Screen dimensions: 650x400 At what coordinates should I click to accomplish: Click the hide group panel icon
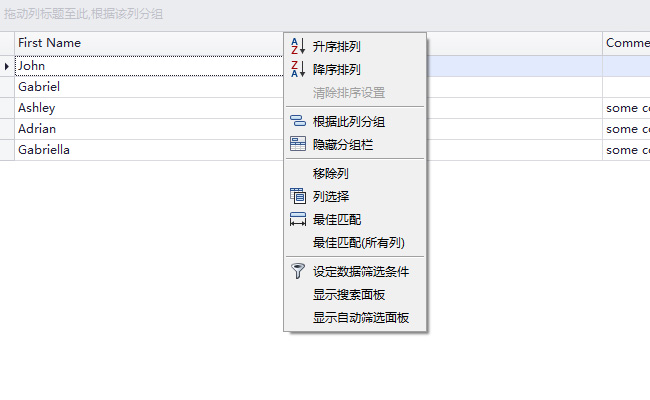pyautogui.click(x=298, y=144)
